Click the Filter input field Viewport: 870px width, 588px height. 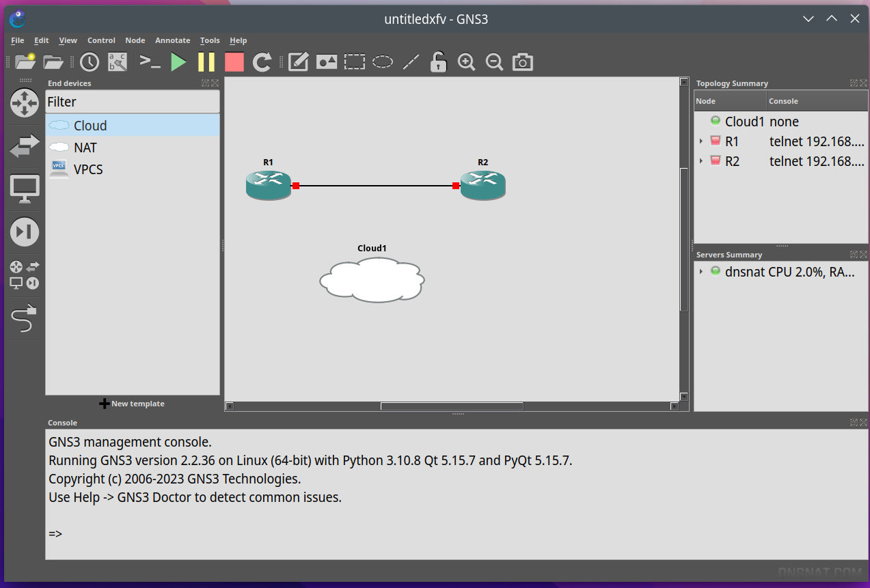133,102
